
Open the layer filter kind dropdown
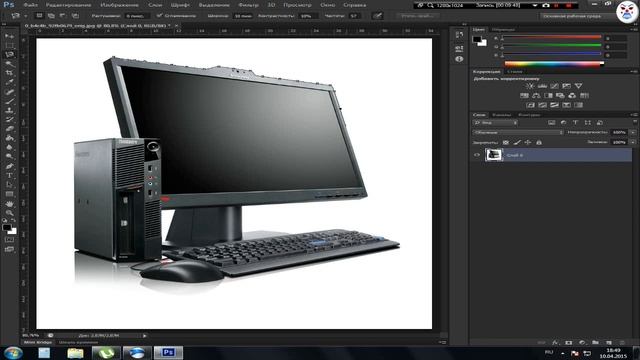pyautogui.click(x=496, y=122)
